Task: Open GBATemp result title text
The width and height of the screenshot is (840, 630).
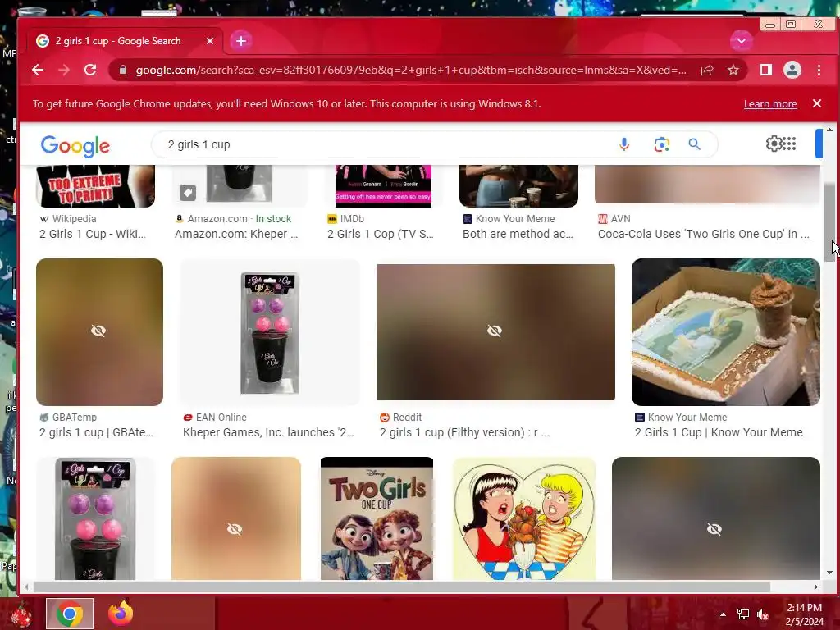Action: [x=96, y=432]
